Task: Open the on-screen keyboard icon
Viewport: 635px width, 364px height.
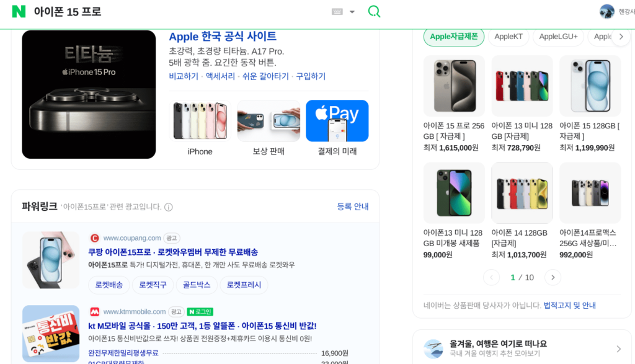Action: click(x=337, y=12)
